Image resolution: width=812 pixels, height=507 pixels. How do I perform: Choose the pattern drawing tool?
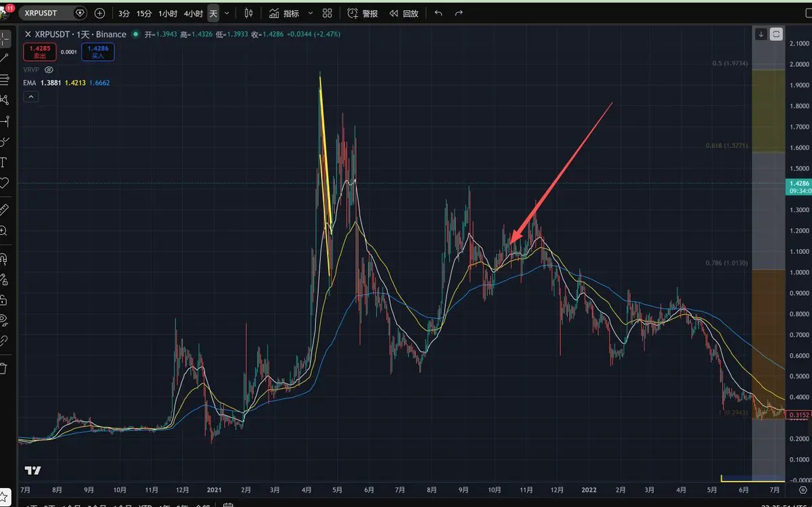pyautogui.click(x=3, y=100)
